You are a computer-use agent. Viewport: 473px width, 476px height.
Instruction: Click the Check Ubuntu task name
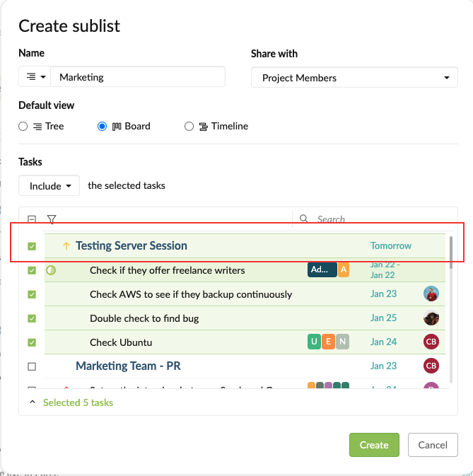click(121, 342)
